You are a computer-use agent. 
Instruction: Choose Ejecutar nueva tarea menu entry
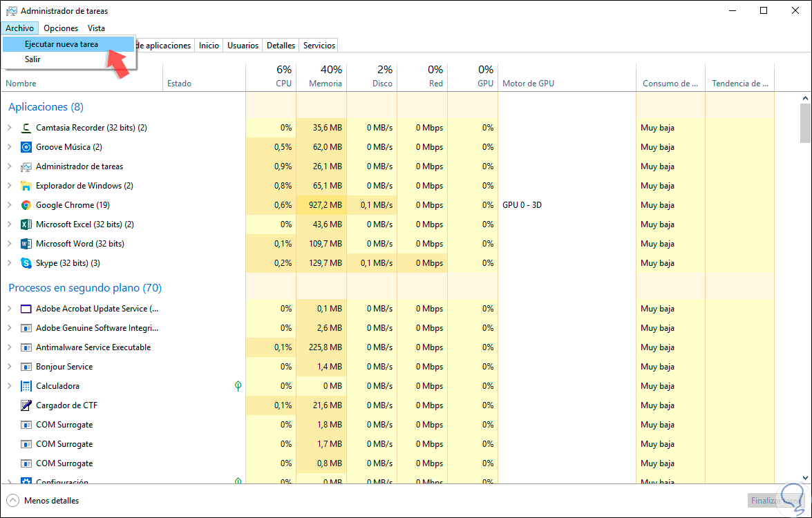click(x=61, y=44)
